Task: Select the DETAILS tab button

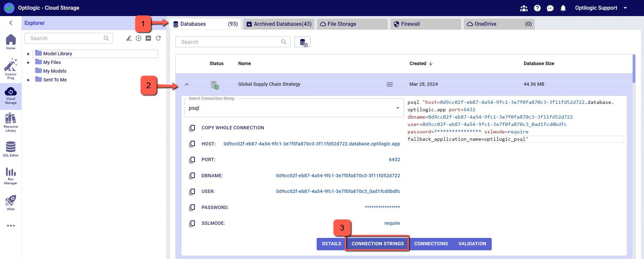Action: tap(331, 244)
